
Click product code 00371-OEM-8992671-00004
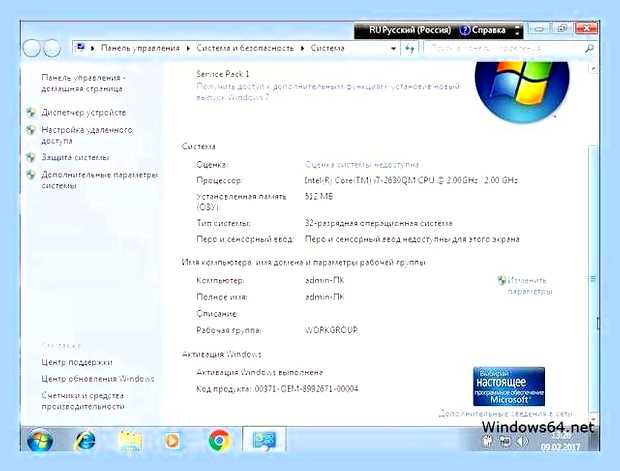coord(306,389)
